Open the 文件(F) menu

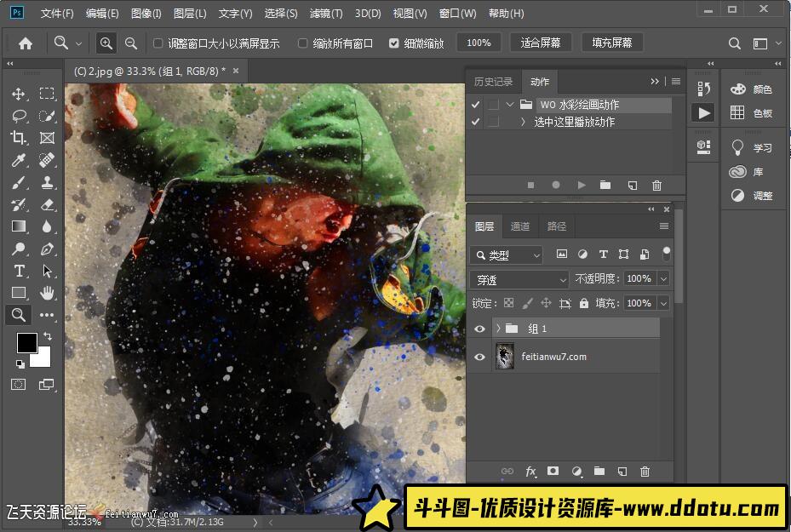(x=57, y=14)
